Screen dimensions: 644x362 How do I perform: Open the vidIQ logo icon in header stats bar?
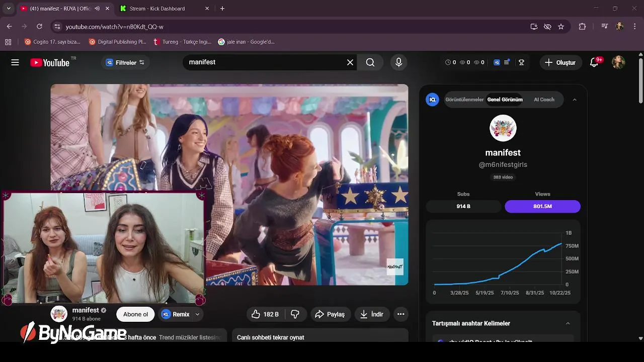click(x=497, y=62)
